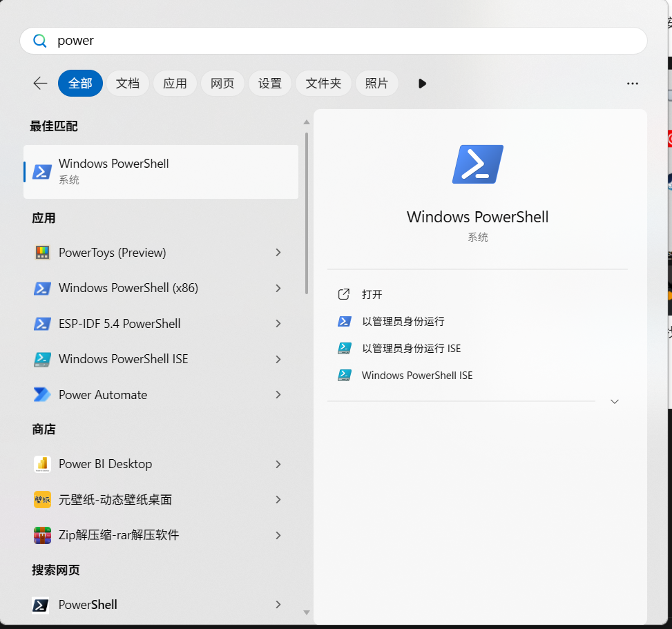
Task: Click the scrollbar down arrow
Action: point(307,612)
